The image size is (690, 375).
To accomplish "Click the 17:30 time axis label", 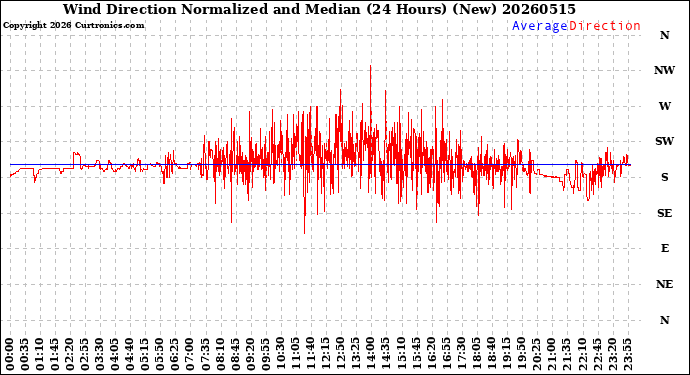I will [x=461, y=354].
